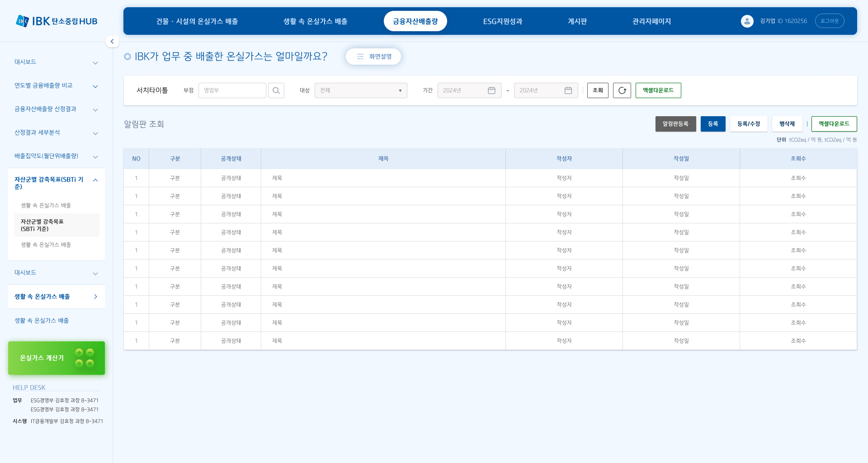Click the 조회 search button
The width and height of the screenshot is (868, 463).
pyautogui.click(x=598, y=90)
